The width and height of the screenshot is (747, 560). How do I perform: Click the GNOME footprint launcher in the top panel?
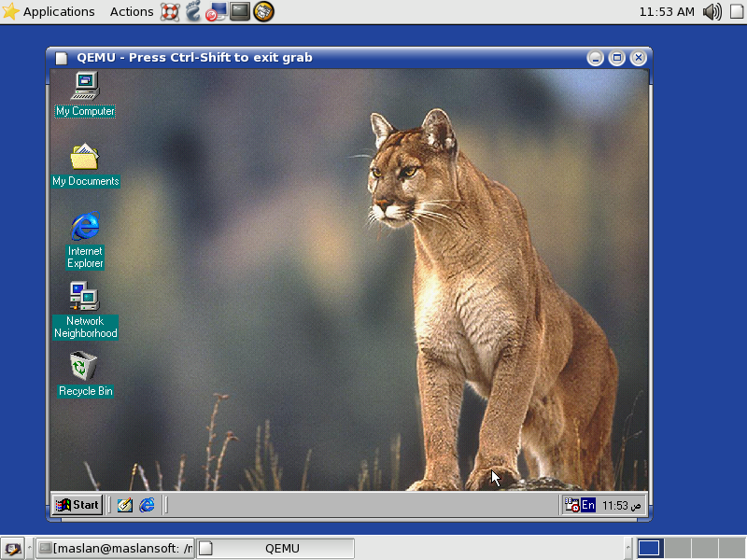point(192,12)
